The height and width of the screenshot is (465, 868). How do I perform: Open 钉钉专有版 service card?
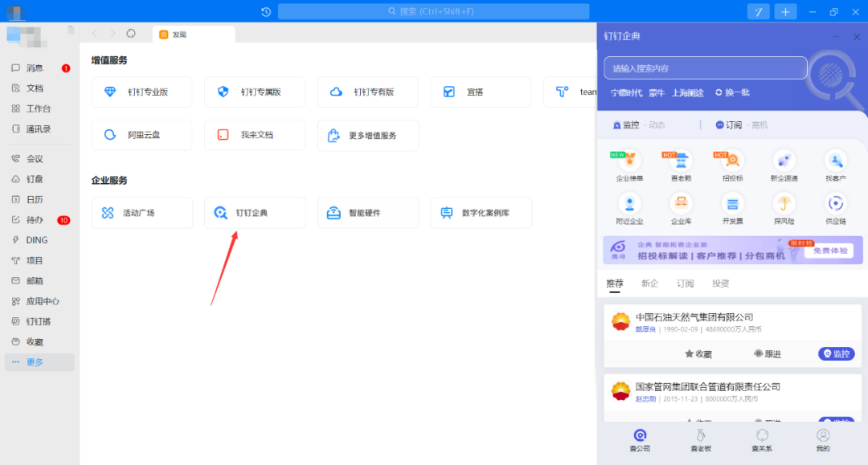pyautogui.click(x=367, y=92)
